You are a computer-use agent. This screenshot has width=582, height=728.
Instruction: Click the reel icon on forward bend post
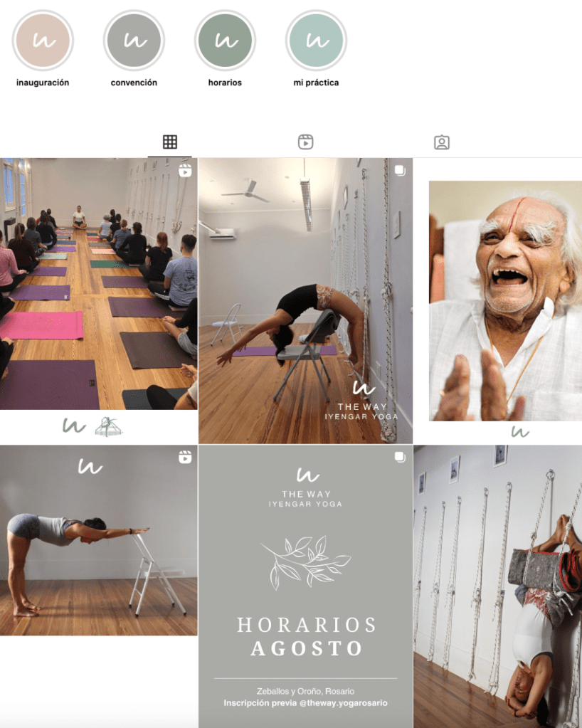click(185, 458)
